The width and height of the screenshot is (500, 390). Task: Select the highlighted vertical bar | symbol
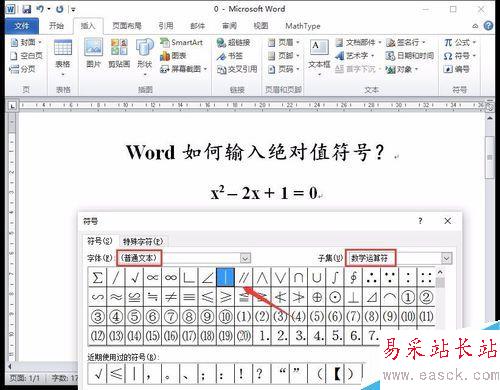click(225, 277)
